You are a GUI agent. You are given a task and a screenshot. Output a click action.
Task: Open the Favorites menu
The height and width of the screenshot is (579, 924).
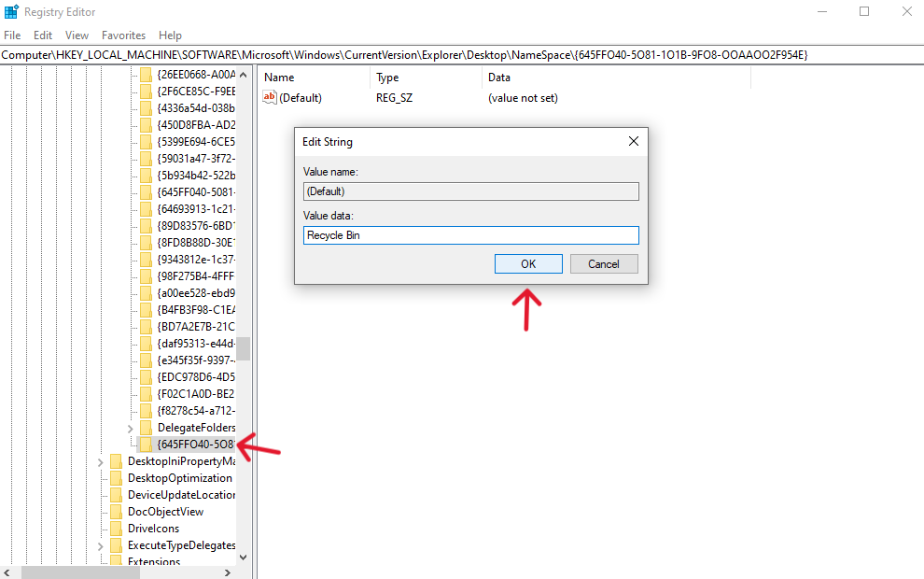pos(122,35)
